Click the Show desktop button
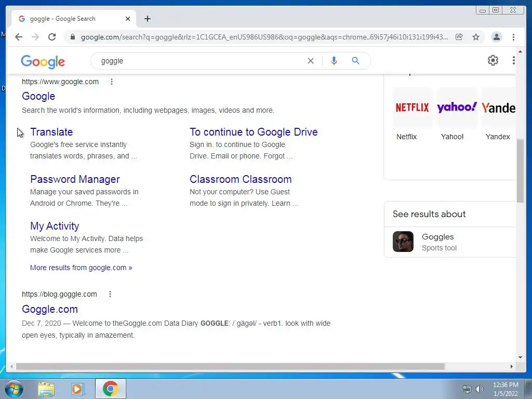Image resolution: width=532 pixels, height=399 pixels. tap(528, 389)
